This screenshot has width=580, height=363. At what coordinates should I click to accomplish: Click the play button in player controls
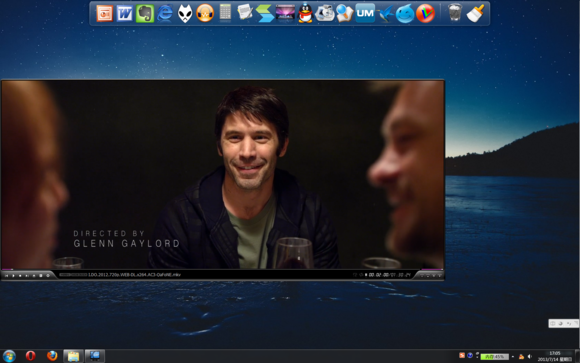click(x=13, y=276)
